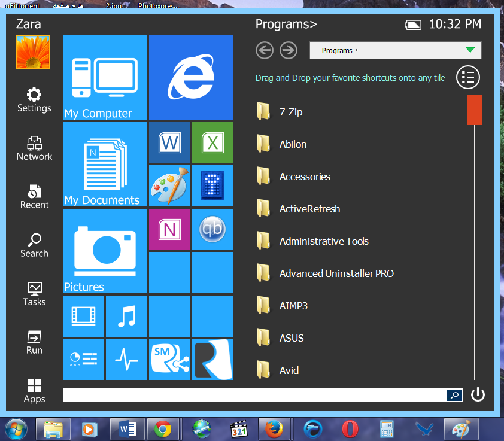Click the Programs> heading text
Screen dimensions: 504x441
coord(286,24)
